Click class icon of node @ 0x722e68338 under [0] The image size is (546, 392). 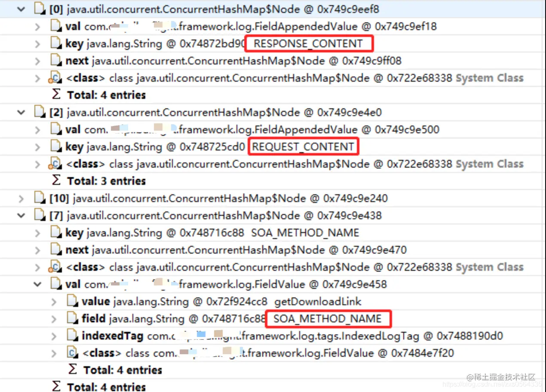coord(55,78)
